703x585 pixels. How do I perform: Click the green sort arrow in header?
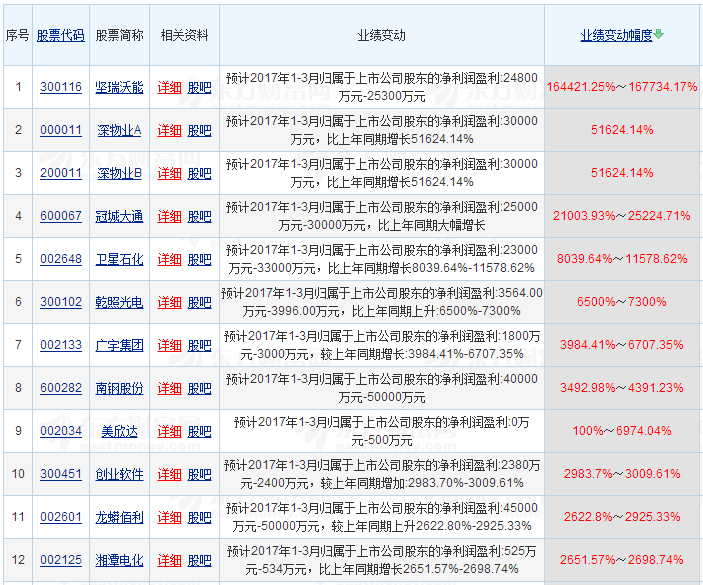pyautogui.click(x=659, y=35)
